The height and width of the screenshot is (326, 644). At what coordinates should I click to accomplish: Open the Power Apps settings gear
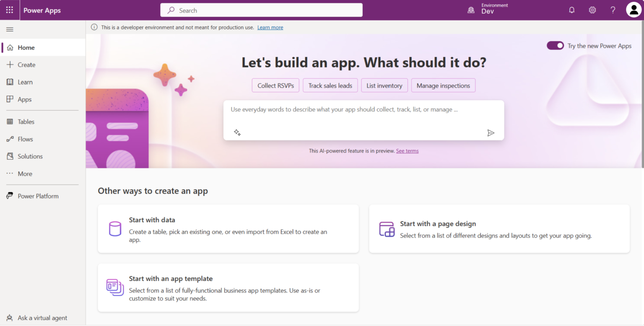click(592, 10)
